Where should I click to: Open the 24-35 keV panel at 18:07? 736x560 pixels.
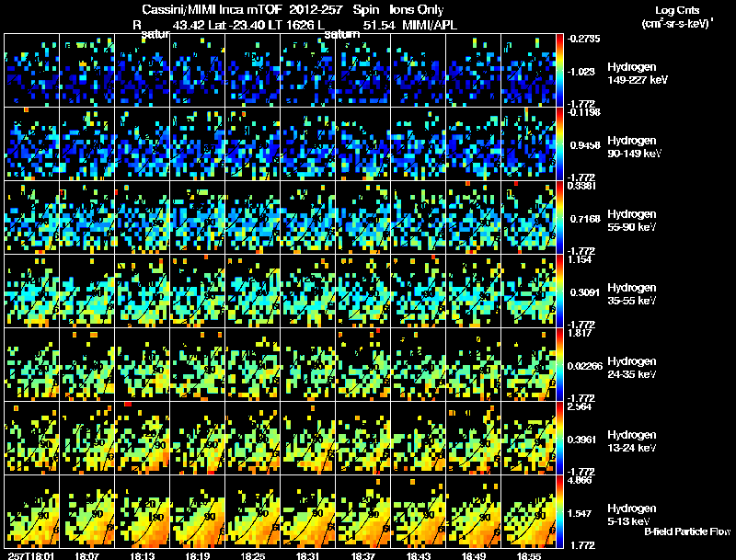click(87, 364)
